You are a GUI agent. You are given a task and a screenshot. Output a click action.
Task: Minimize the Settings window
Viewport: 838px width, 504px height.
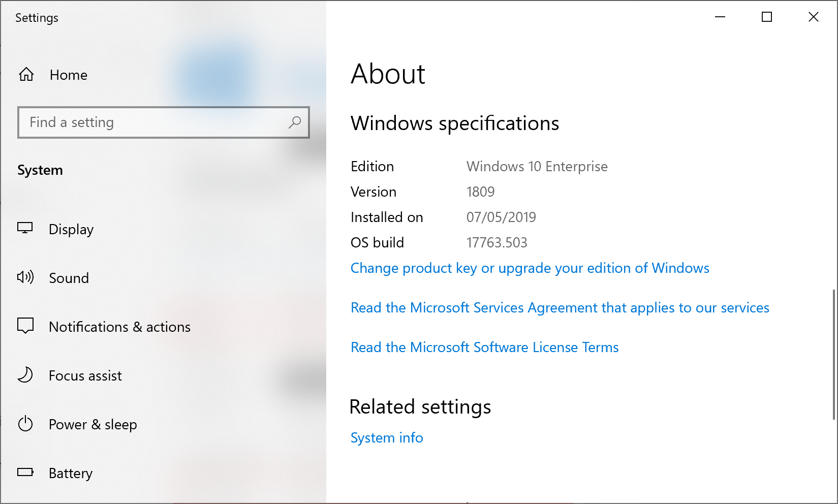pos(720,17)
